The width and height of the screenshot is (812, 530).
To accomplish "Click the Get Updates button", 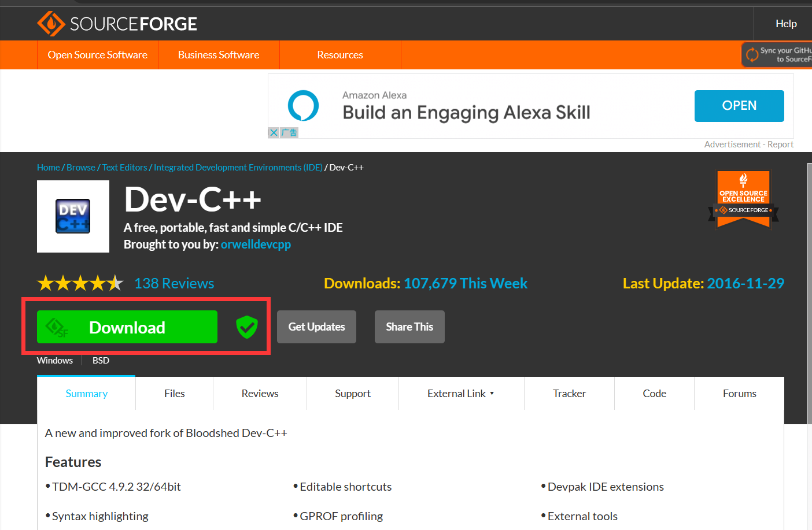I will pyautogui.click(x=316, y=327).
